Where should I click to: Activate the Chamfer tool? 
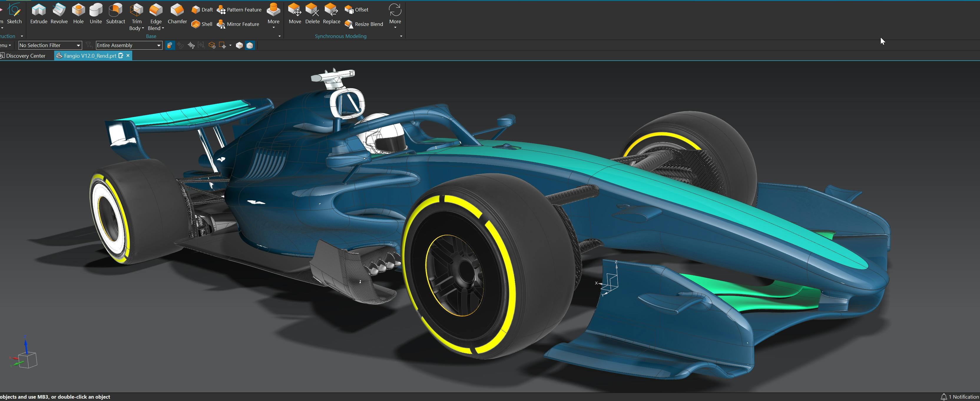tap(177, 14)
